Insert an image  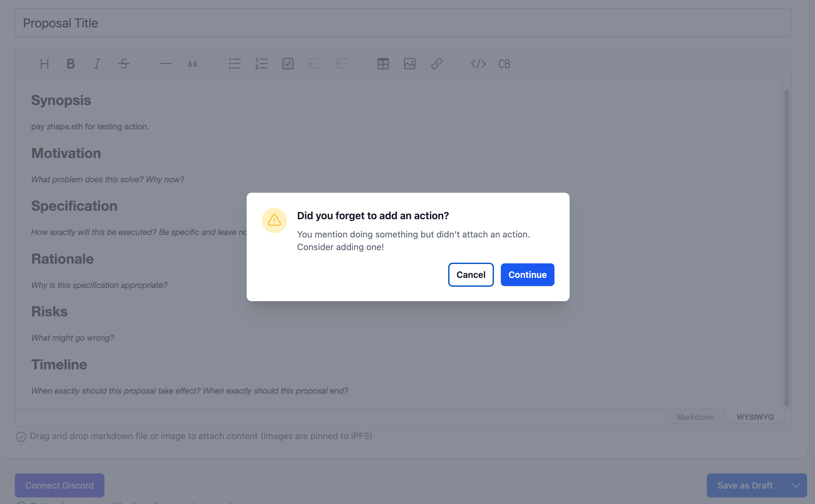(x=410, y=64)
